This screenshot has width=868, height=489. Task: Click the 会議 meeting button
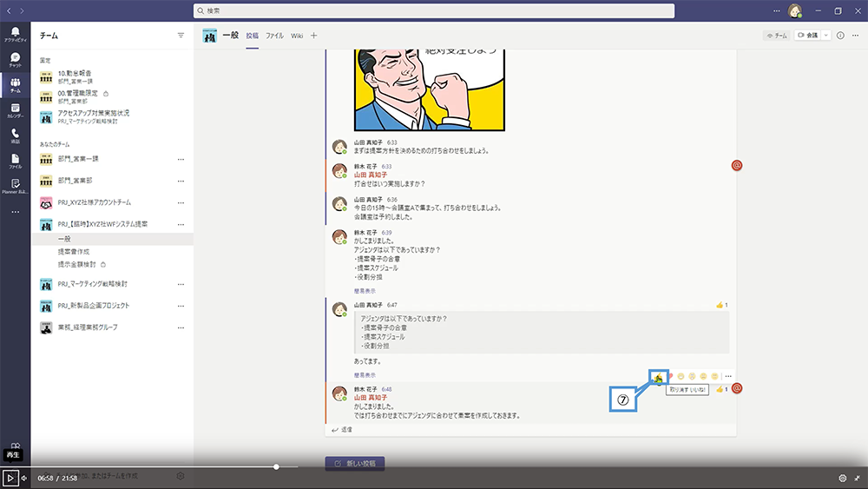click(x=807, y=36)
